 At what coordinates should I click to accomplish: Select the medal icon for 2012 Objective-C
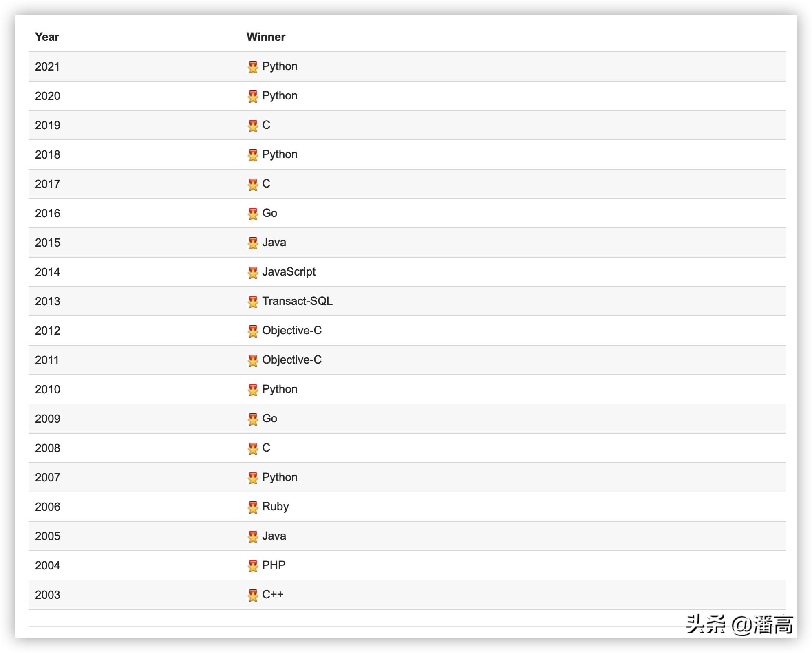click(253, 331)
